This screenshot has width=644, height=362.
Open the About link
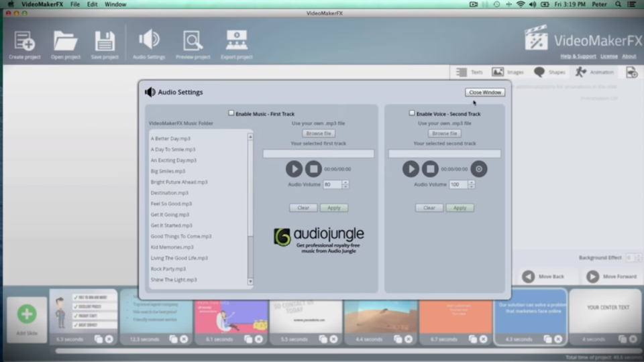[629, 56]
